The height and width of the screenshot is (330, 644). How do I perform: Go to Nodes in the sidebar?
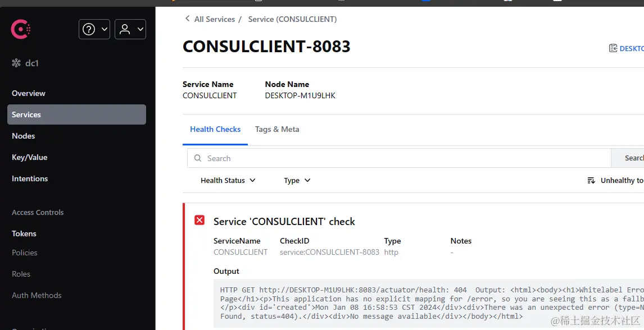pos(24,136)
